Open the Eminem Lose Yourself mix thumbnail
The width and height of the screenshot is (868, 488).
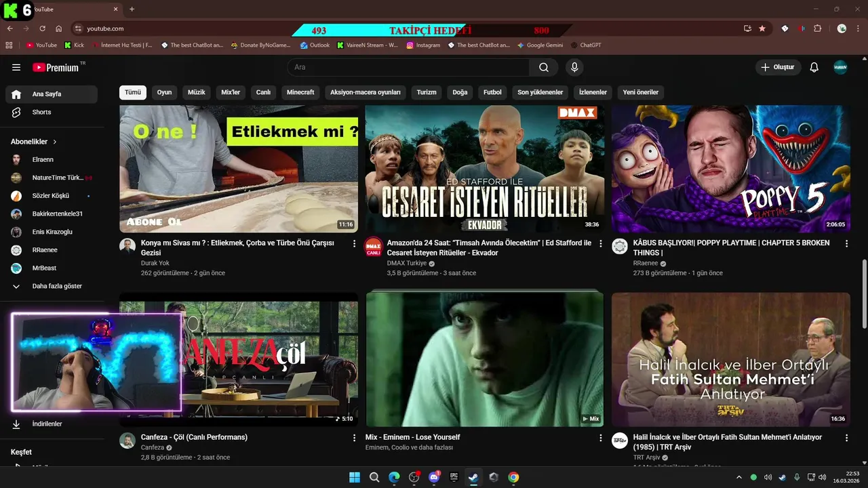pyautogui.click(x=485, y=359)
